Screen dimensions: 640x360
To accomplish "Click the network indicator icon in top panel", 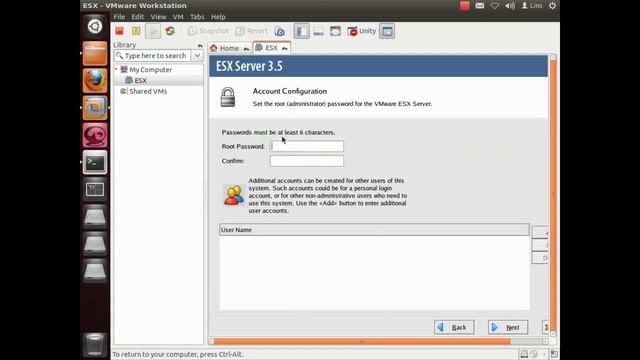I will pos(495,6).
